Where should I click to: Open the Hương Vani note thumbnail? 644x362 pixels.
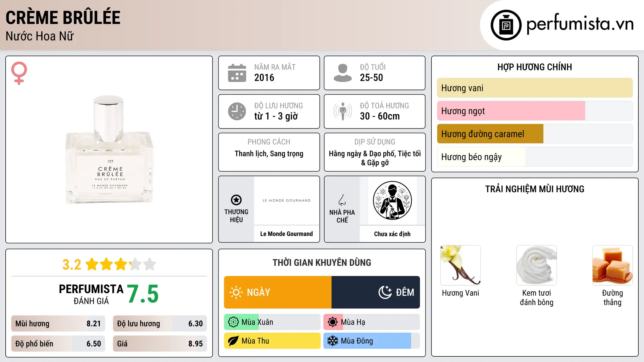pyautogui.click(x=461, y=265)
